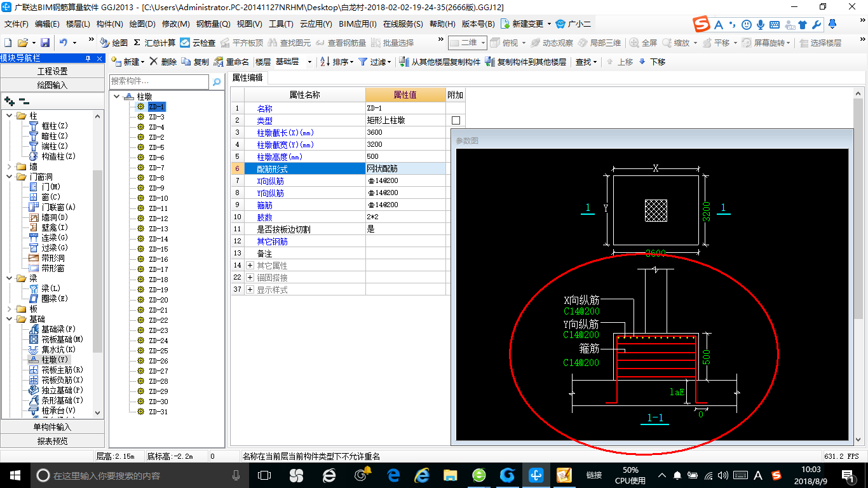Image resolution: width=868 pixels, height=488 pixels.
Task: Open the 构件(N) menu
Action: [109, 24]
